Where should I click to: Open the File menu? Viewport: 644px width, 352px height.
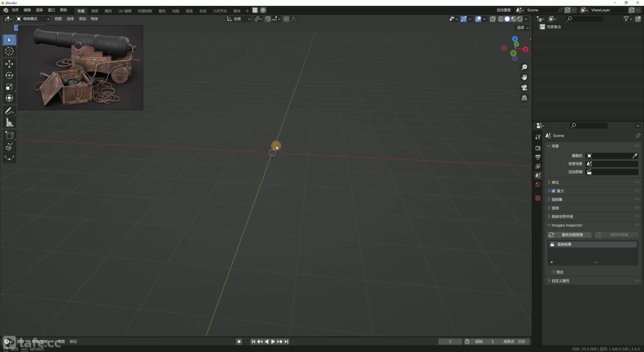[x=15, y=10]
